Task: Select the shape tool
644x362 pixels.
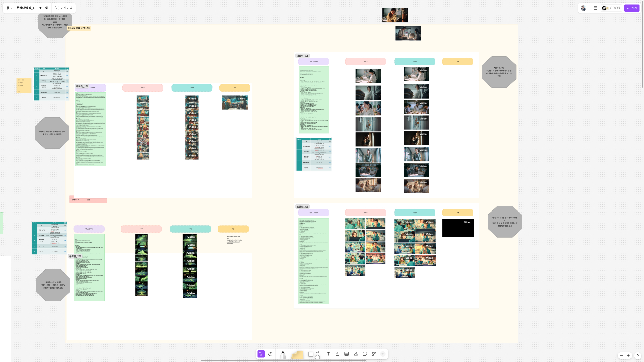Action: [311, 354]
